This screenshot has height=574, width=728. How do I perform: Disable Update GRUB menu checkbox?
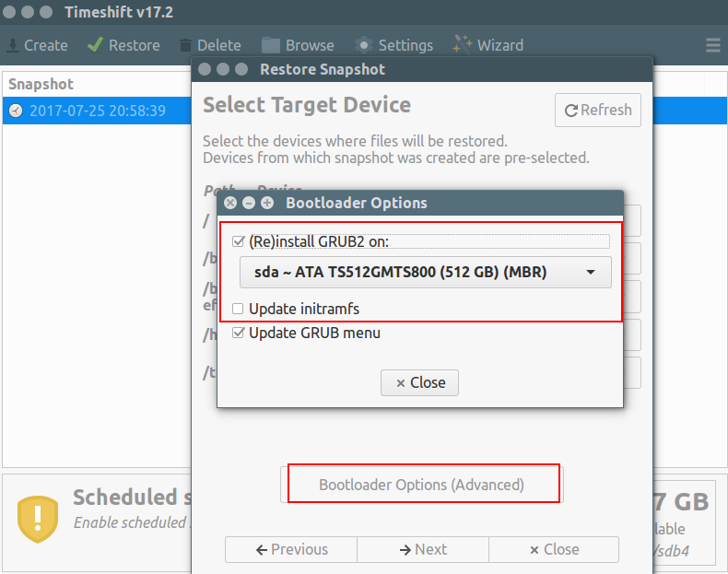click(239, 333)
